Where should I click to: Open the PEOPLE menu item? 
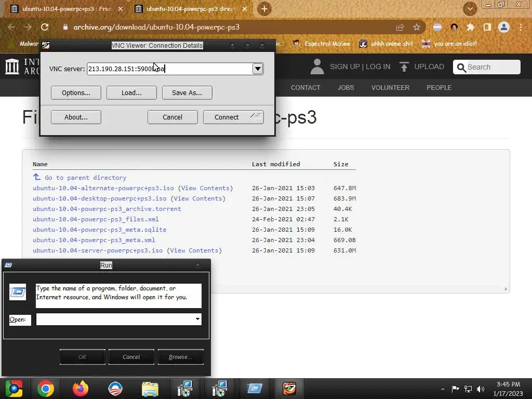tap(439, 87)
